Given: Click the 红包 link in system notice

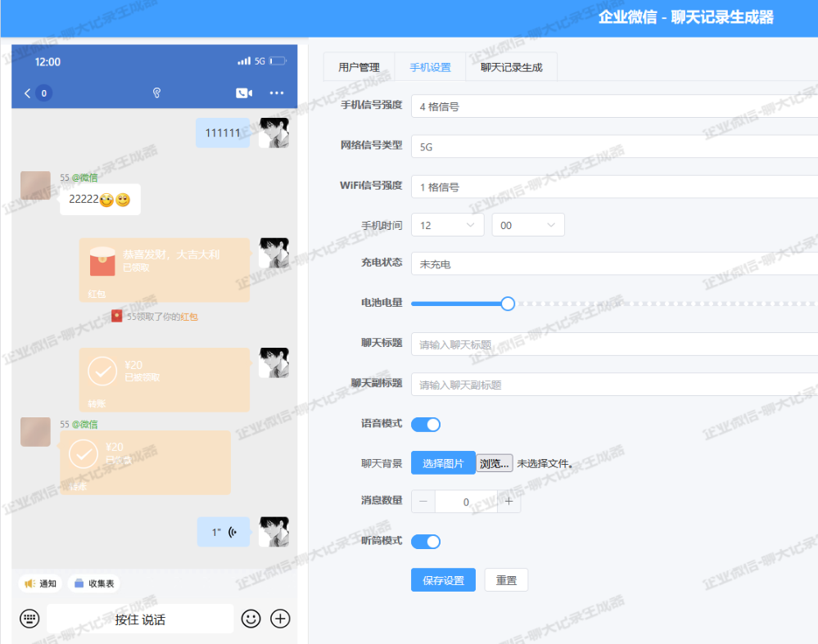Looking at the screenshot, I should coord(189,317).
